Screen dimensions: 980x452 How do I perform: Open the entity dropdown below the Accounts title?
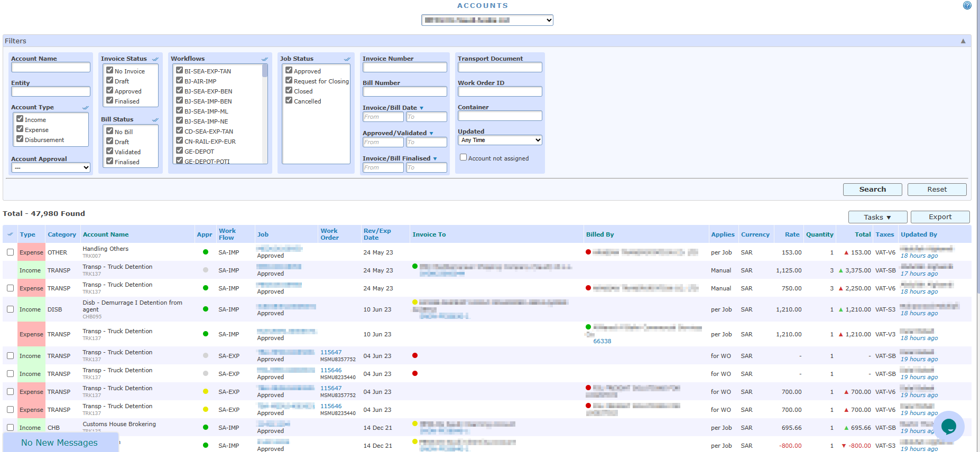[x=487, y=20]
